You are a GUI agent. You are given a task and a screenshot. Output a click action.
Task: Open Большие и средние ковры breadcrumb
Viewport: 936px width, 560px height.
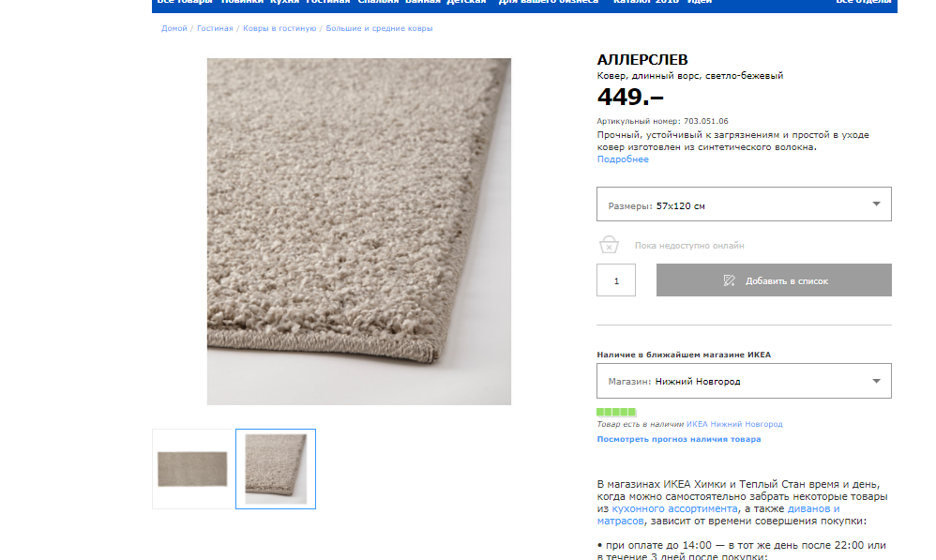pyautogui.click(x=379, y=29)
